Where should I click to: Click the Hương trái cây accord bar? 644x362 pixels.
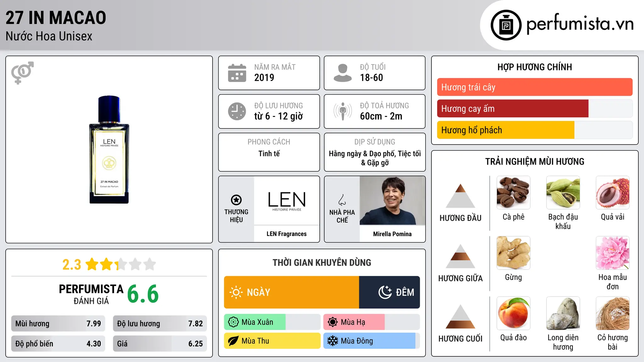click(535, 87)
